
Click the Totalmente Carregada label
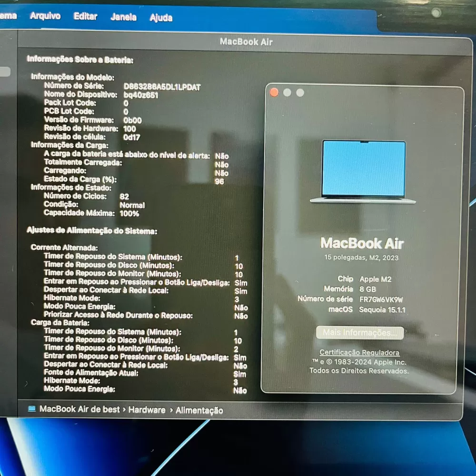[83, 162]
